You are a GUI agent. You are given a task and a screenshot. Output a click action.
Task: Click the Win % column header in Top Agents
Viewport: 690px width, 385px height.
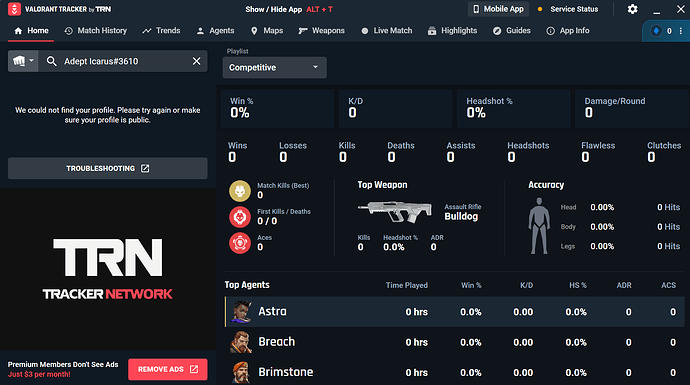(471, 285)
